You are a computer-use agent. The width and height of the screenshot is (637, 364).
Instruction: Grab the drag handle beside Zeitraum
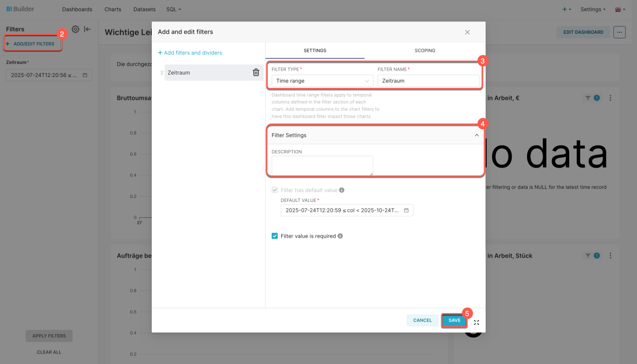[x=161, y=73]
